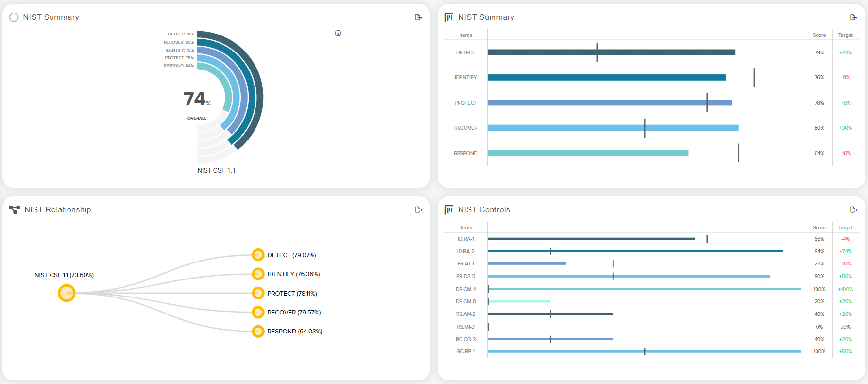The image size is (868, 384).
Task: Select the RECOVER (79.57%) node circle
Action: pos(258,312)
